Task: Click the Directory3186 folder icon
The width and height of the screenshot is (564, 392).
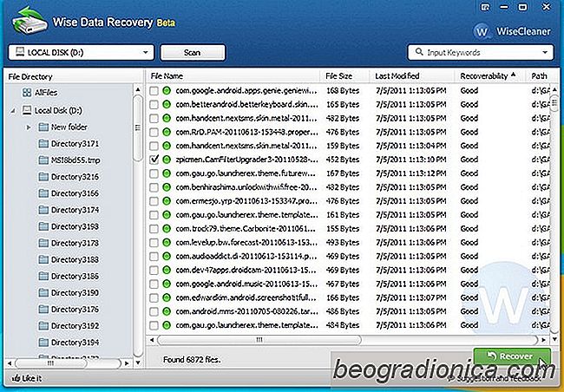Action: pos(43,276)
